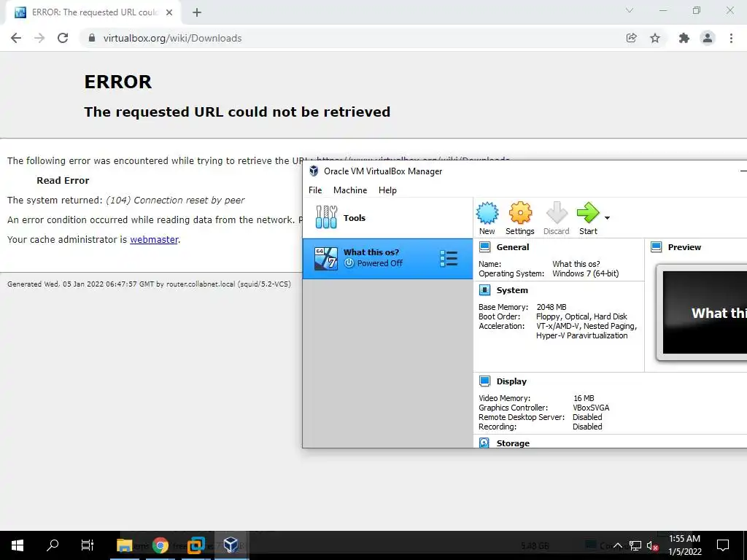
Task: Open Task View on taskbar
Action: pos(88,545)
